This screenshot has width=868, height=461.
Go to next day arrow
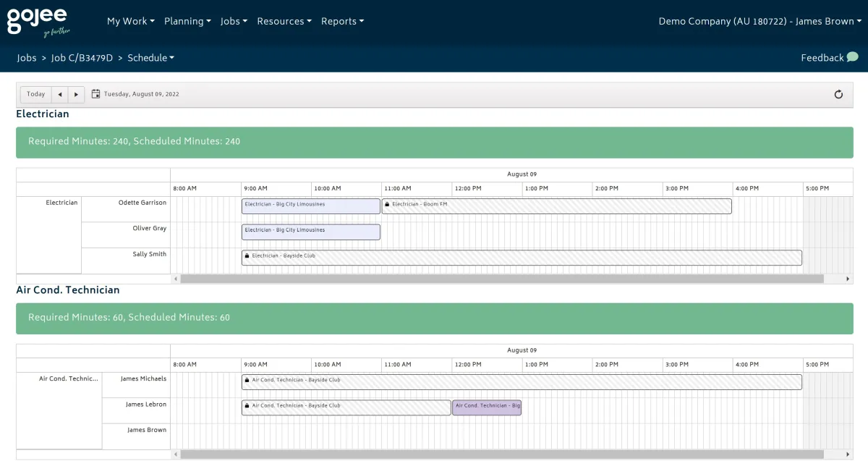pyautogui.click(x=77, y=94)
